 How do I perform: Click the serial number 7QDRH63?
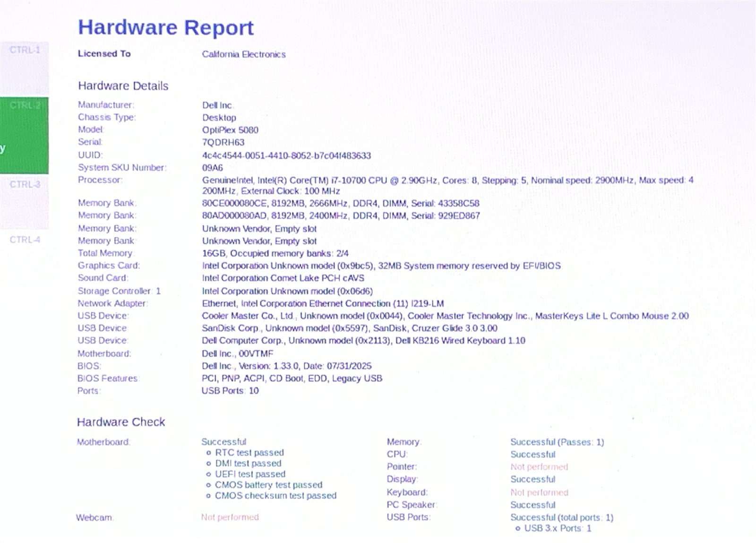click(223, 142)
